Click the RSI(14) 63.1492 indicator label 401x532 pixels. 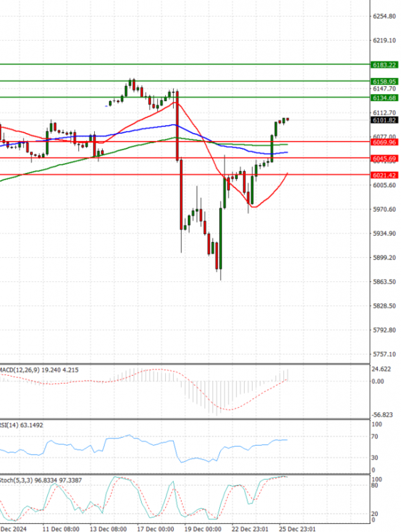(21, 425)
